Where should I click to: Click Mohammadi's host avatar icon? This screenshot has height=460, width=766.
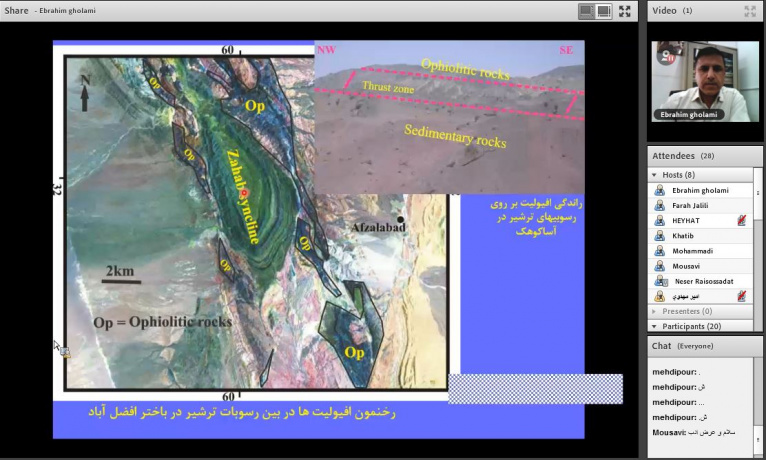click(x=660, y=251)
